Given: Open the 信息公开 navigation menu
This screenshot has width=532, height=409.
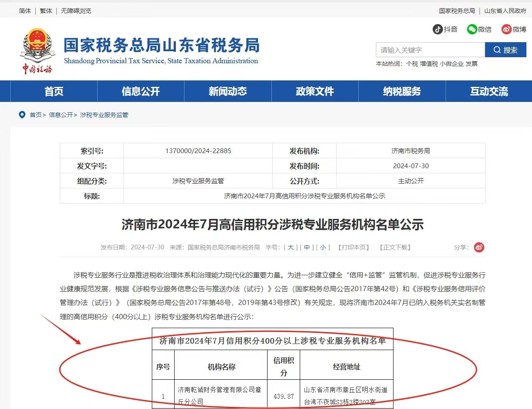Looking at the screenshot, I should (141, 91).
